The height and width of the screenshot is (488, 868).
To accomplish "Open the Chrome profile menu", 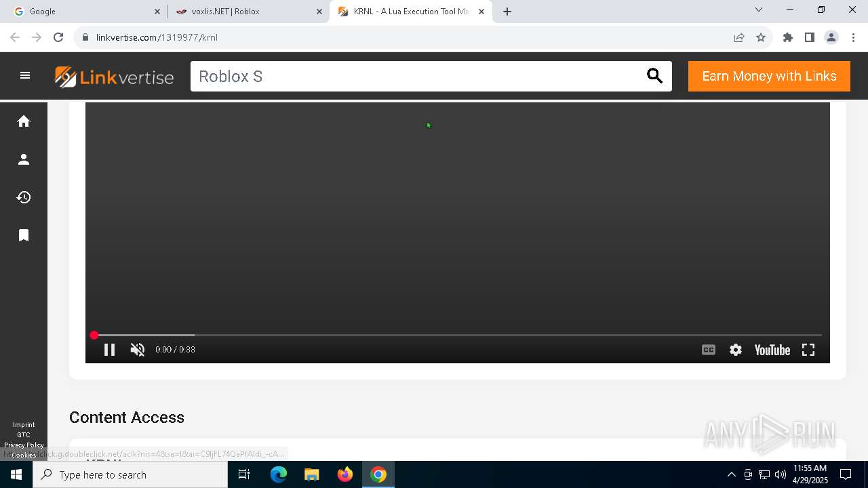I will coord(831,37).
